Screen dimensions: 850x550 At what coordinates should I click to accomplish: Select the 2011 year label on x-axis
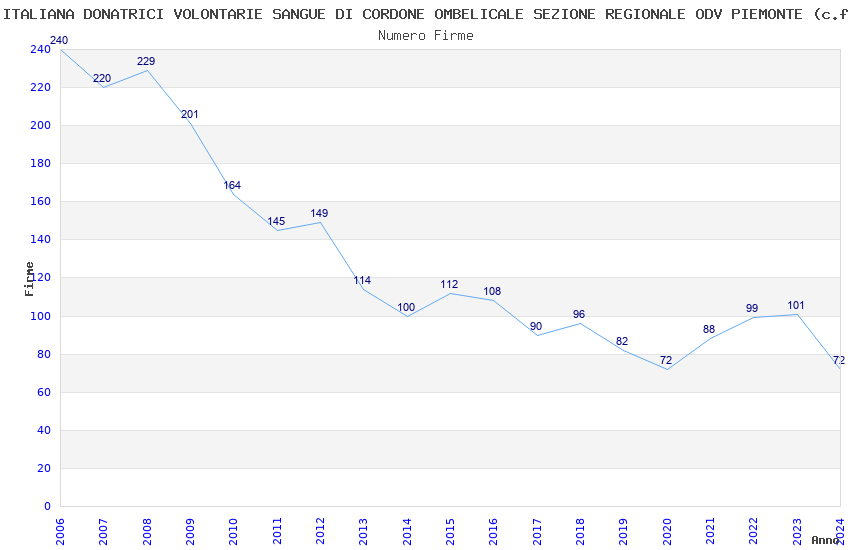(276, 532)
